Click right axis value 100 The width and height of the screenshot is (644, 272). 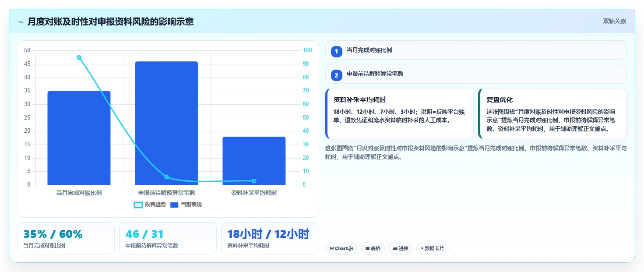pyautogui.click(x=307, y=50)
